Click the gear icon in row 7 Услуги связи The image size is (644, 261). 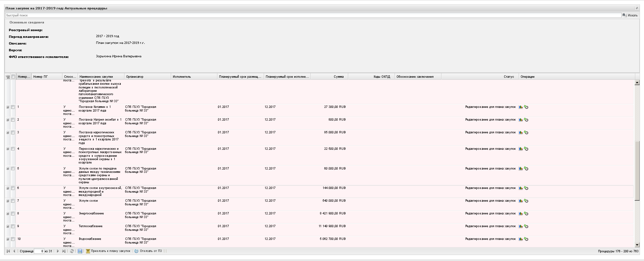(526, 201)
